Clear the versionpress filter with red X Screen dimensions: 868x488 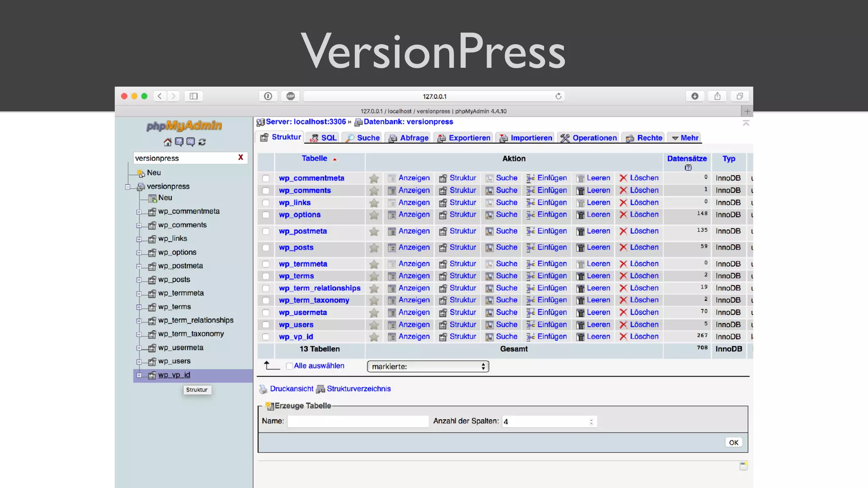point(241,158)
